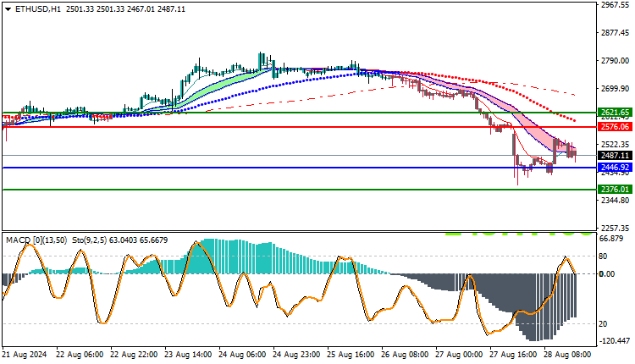Image resolution: width=635 pixels, height=364 pixels.
Task: Select the 26 Aug 08:00 time label
Action: pos(405,355)
